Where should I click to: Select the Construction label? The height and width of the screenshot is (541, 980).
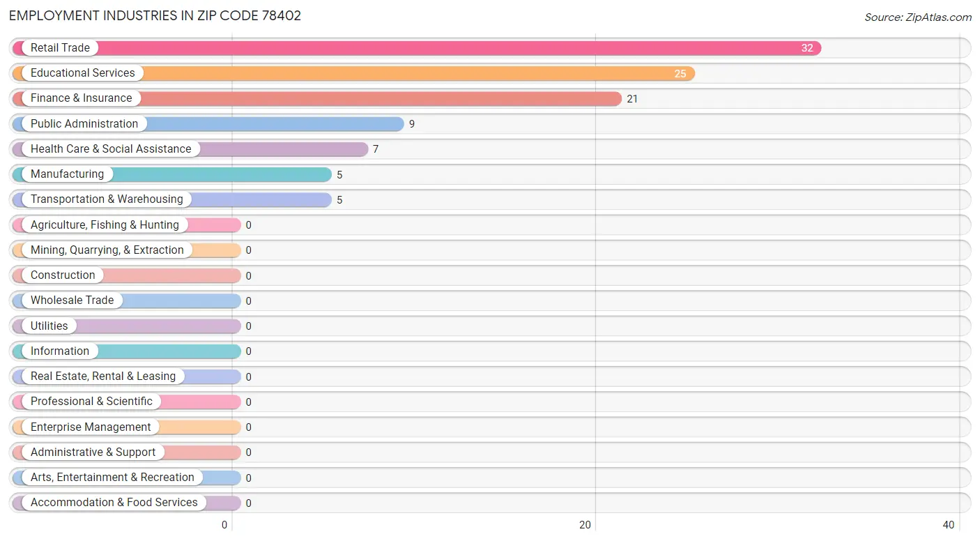(63, 275)
